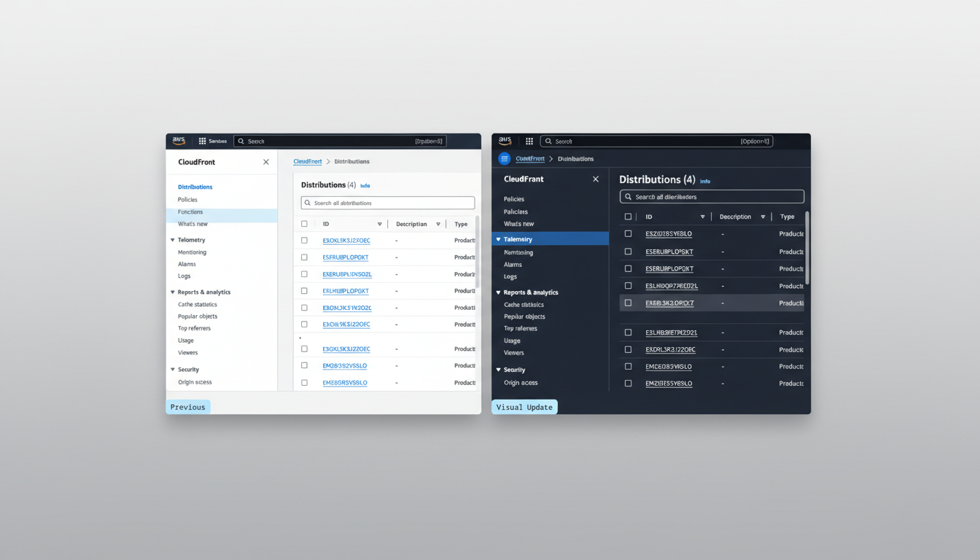980x560 pixels.
Task: Open Popular objects in the dark sidebar
Action: (x=524, y=316)
